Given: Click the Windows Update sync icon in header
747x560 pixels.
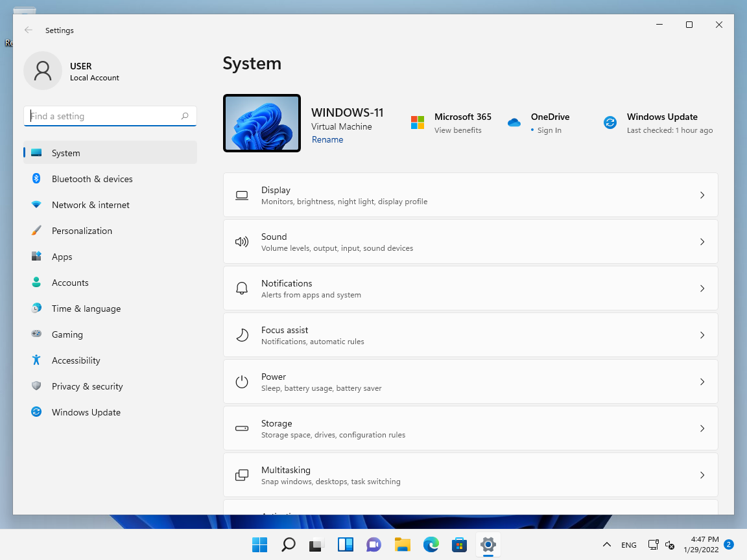Looking at the screenshot, I should [610, 123].
